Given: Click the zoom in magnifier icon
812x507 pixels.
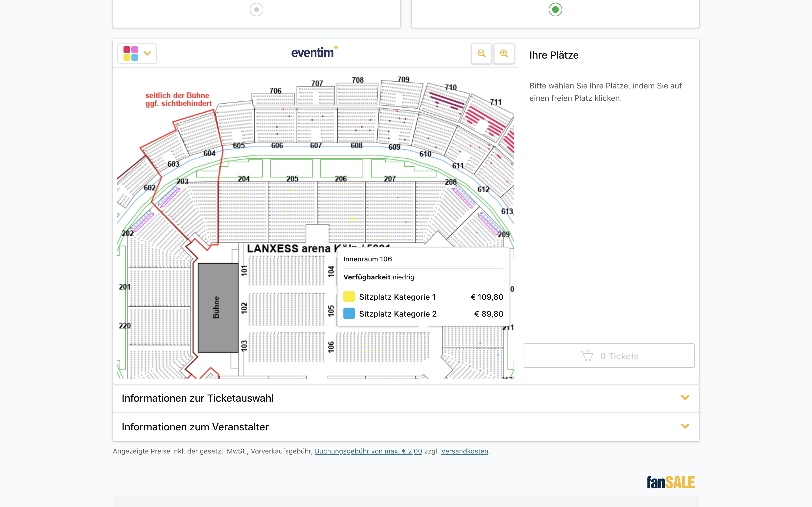Looking at the screenshot, I should [504, 54].
